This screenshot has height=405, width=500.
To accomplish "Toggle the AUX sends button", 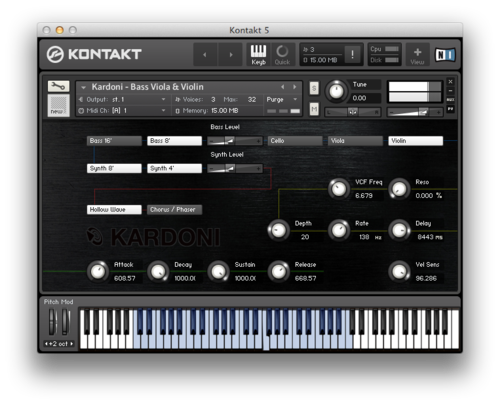I will click(450, 100).
